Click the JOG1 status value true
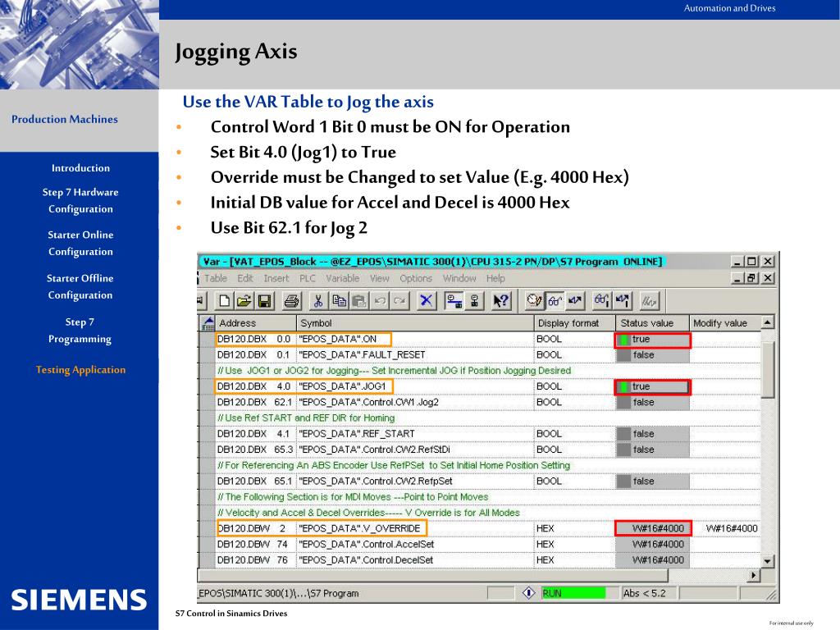 pos(652,387)
